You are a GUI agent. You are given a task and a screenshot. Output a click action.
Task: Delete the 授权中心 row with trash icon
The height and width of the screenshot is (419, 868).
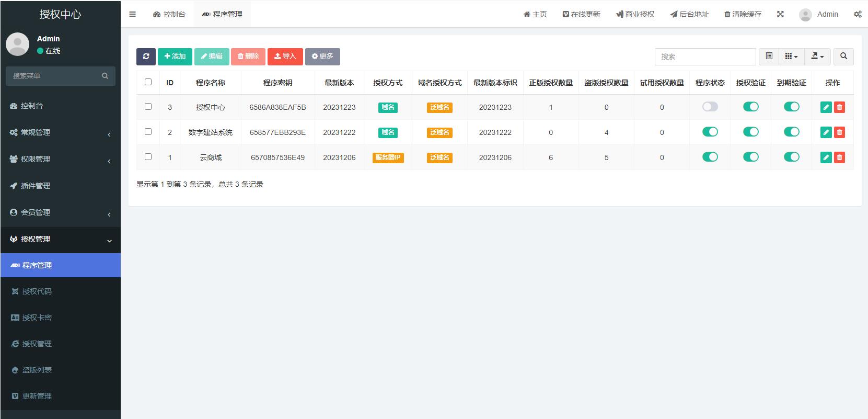point(839,107)
